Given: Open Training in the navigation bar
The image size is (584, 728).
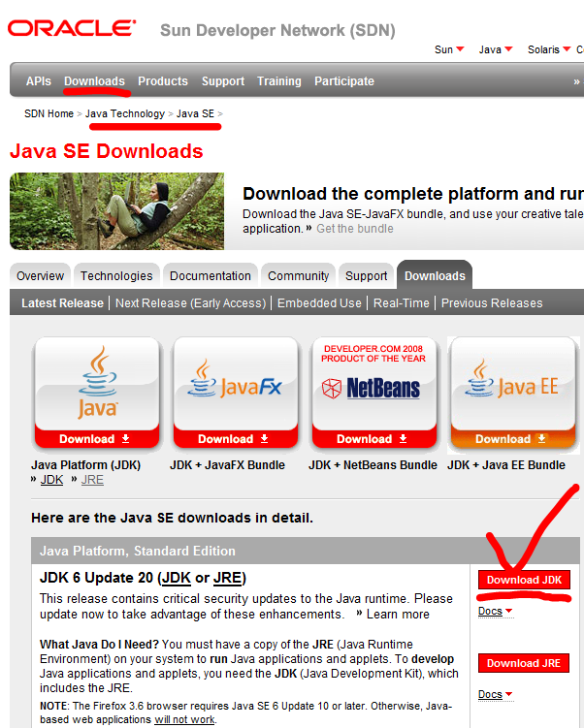Looking at the screenshot, I should click(279, 81).
